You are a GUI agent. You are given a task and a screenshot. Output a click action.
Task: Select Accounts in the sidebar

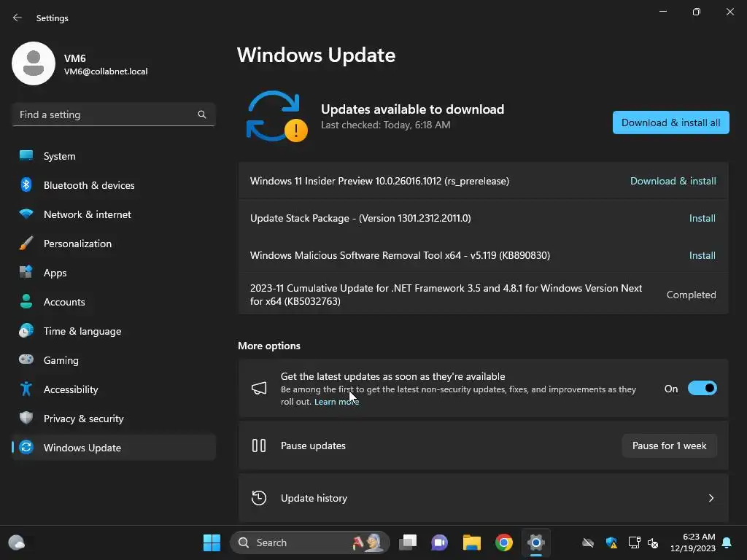pos(114,301)
